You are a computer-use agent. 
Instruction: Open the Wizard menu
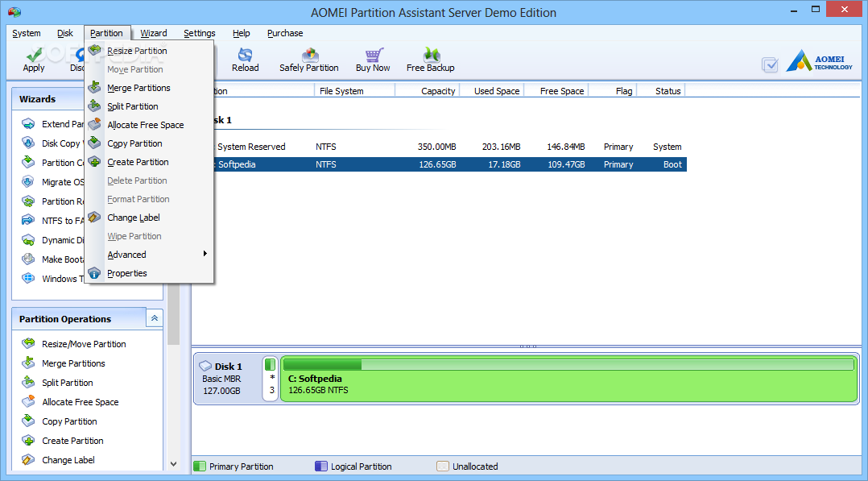click(x=153, y=33)
